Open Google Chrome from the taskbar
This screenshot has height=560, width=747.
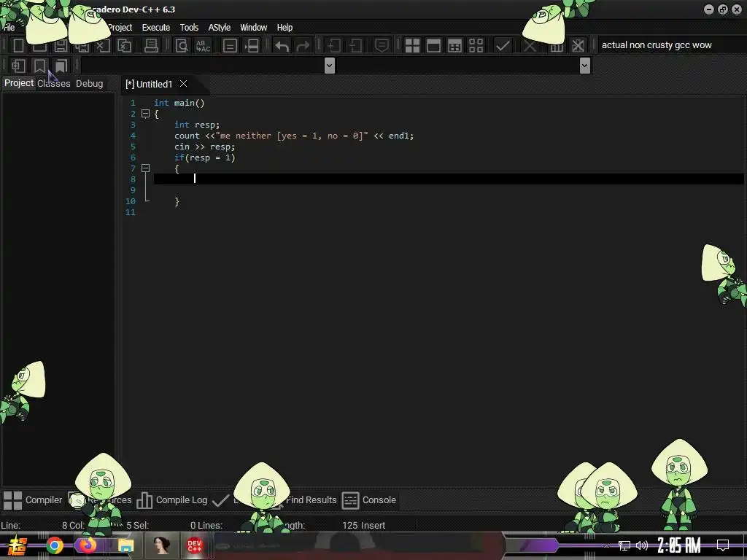tap(55, 545)
